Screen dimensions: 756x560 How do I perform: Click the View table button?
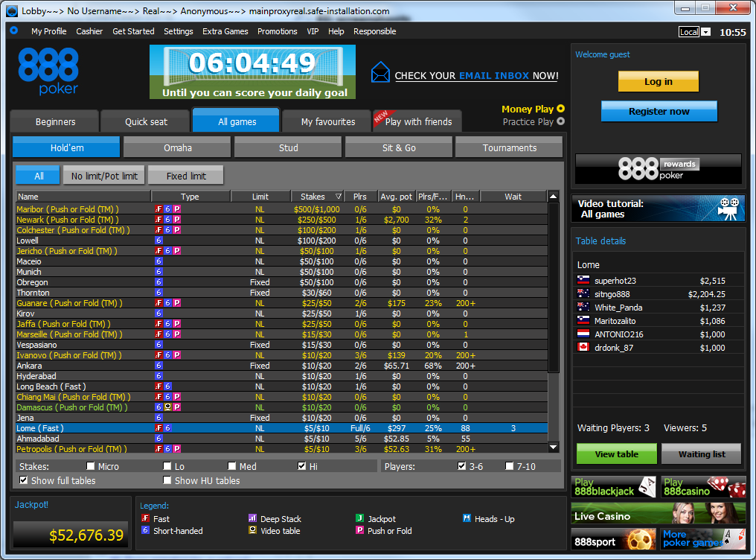pyautogui.click(x=617, y=454)
